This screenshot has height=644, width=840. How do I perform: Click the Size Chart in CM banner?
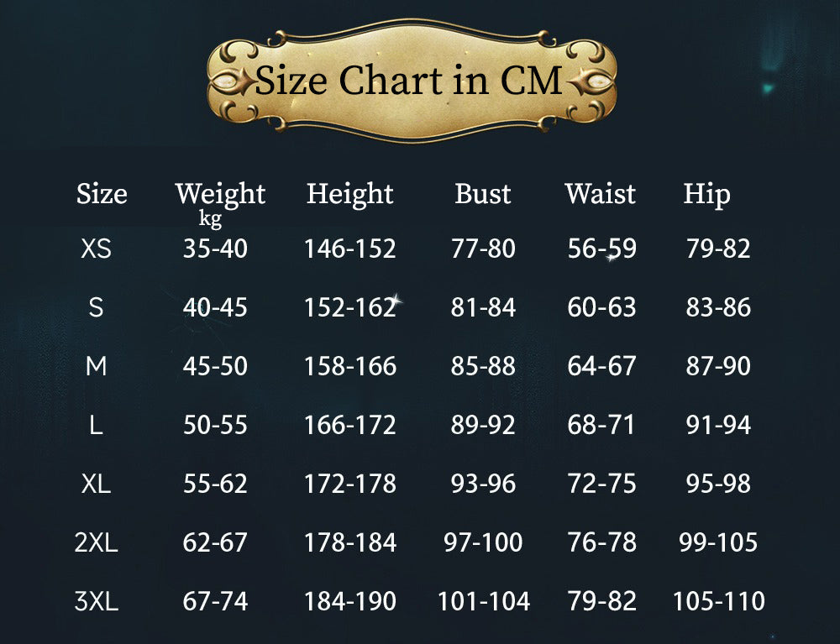pos(411,81)
